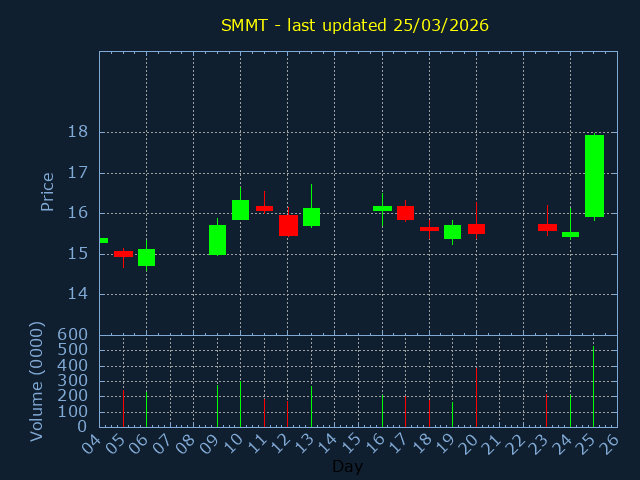This screenshot has height=480, width=640.
Task: Select day 26 on the x-axis
Action: tap(613, 443)
